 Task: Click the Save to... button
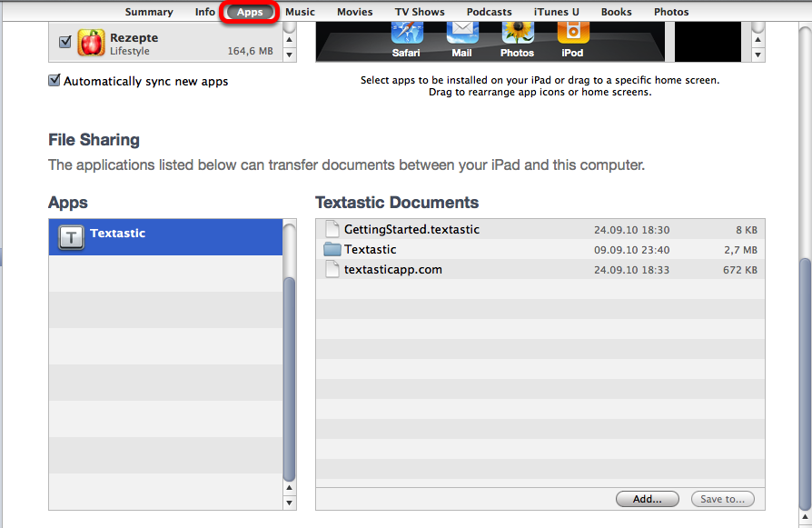tap(722, 499)
